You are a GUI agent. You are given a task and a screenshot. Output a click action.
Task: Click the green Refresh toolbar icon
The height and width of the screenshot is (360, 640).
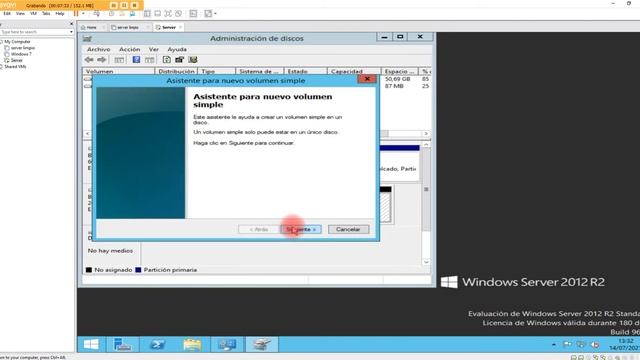[x=167, y=60]
